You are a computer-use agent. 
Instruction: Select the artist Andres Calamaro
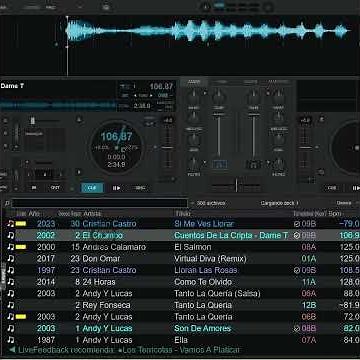(x=114, y=247)
